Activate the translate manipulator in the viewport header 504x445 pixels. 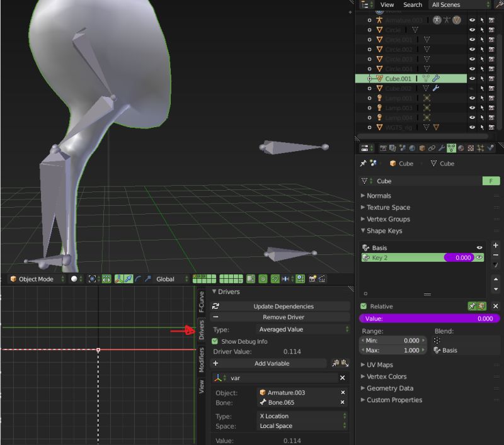128,279
